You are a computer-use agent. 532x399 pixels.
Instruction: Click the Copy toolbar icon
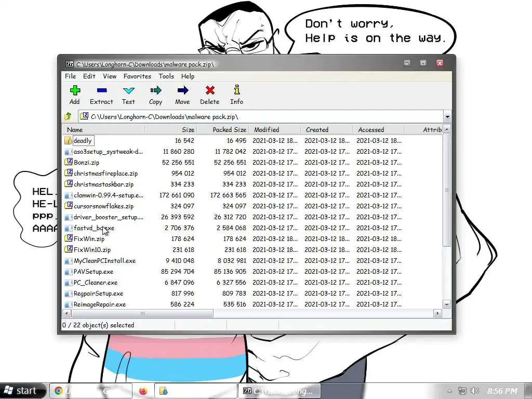click(156, 90)
